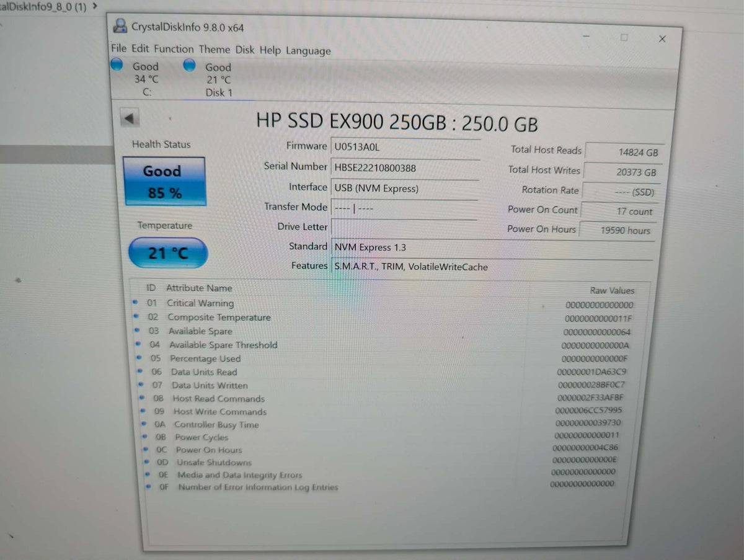This screenshot has height=560, width=744.
Task: Click the status dot beside Unsafe Shutdowns
Action: pos(146,461)
